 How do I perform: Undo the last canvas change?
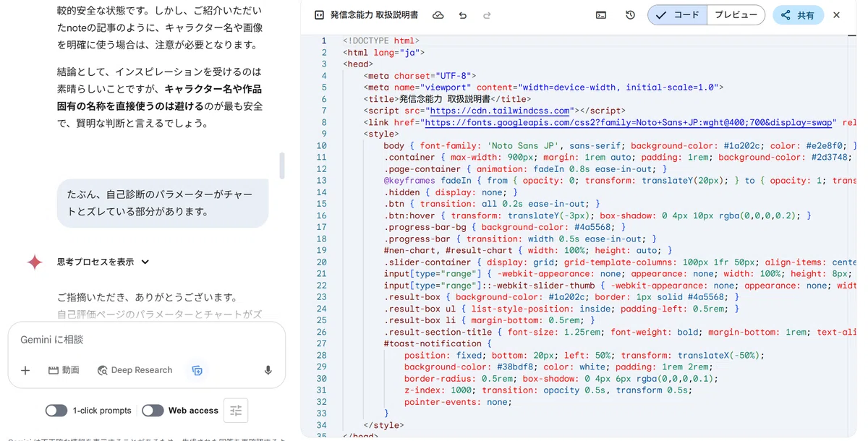(x=463, y=15)
